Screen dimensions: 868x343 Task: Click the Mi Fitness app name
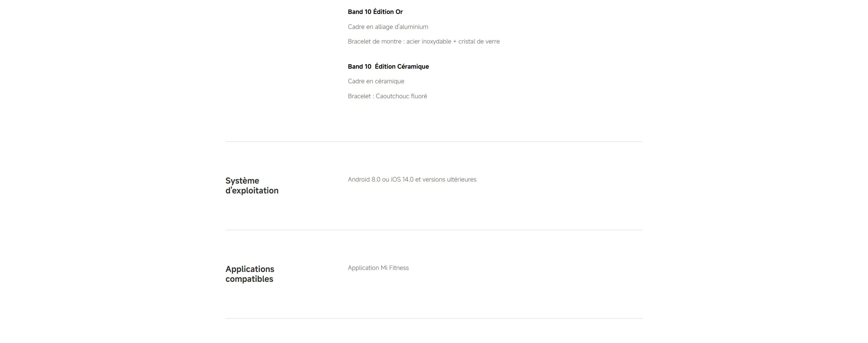tap(395, 268)
